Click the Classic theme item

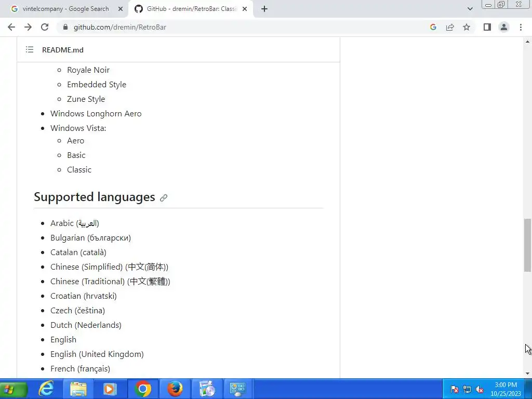[79, 170]
